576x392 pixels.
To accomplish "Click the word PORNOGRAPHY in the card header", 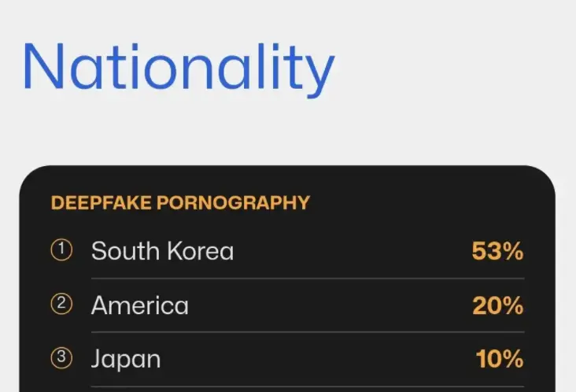I will pos(234,203).
